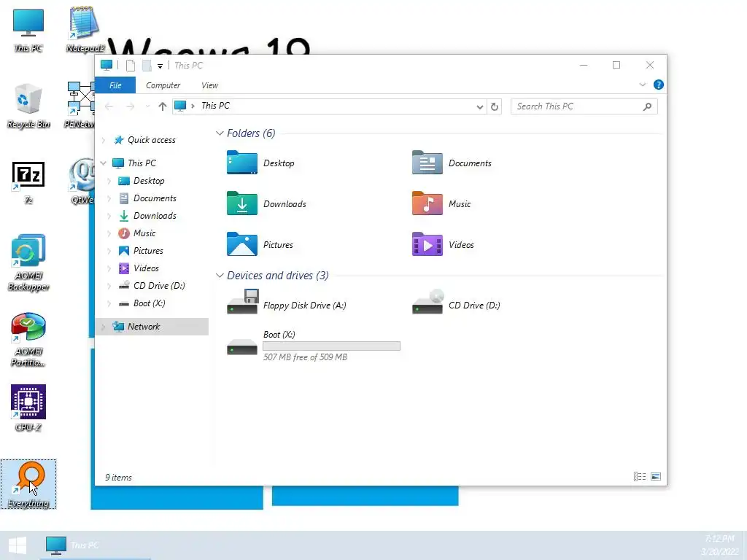
Task: Select Floppy Disk Drive (A:)
Action: pyautogui.click(x=286, y=303)
